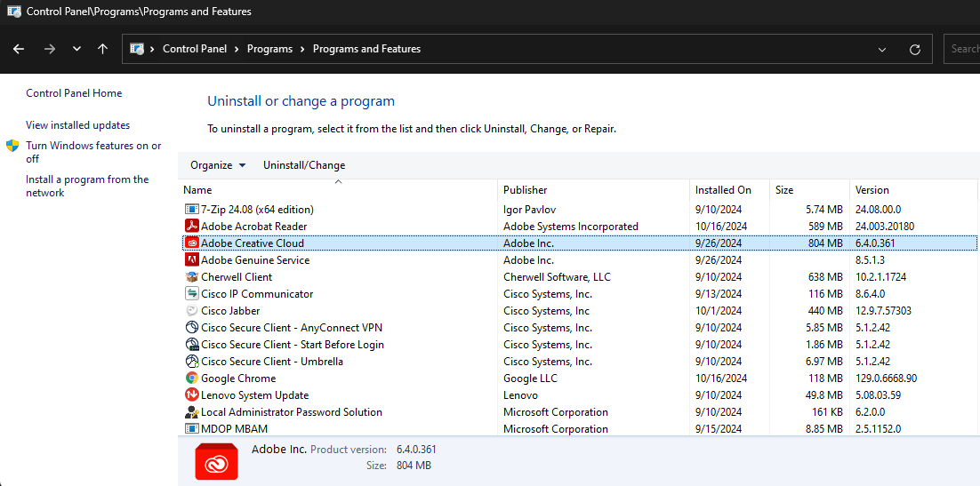Go back with the back arrow
Viewport: 980px width, 486px height.
click(x=19, y=49)
